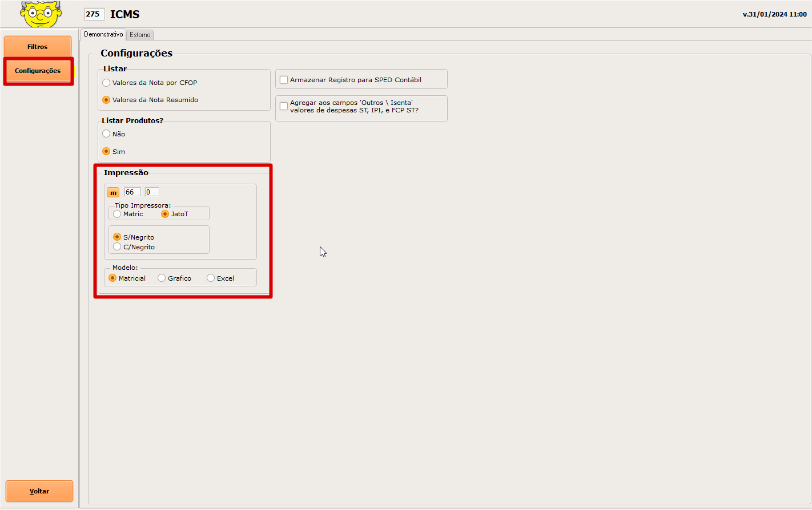The image size is (812, 510).
Task: Open the Configurações section
Action: click(38, 71)
